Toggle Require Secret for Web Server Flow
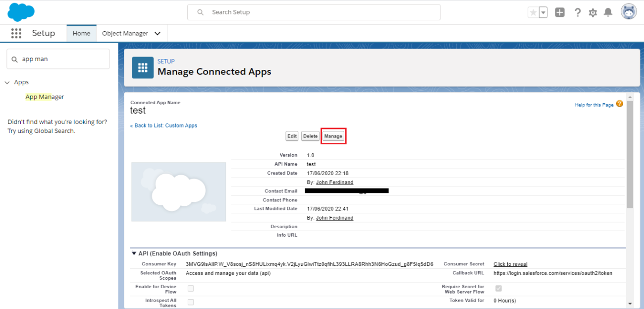This screenshot has height=309, width=644. point(498,288)
